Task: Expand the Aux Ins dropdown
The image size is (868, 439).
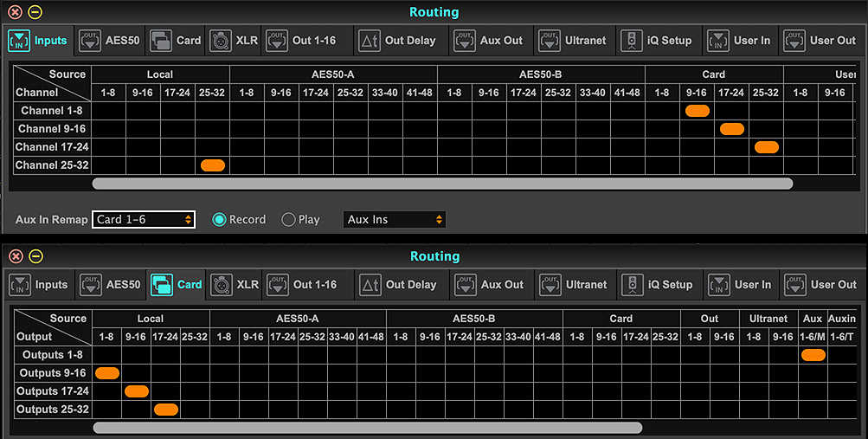Action: (395, 220)
